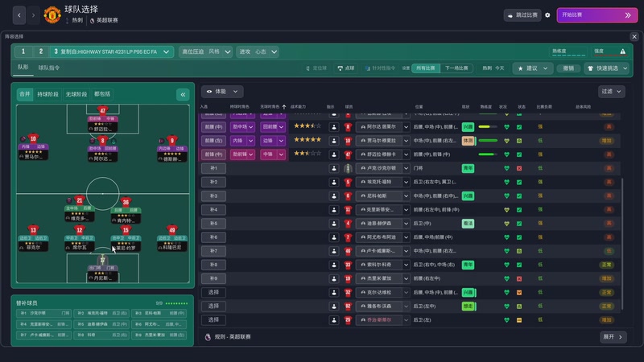Click the number 10 shirt in player list
644x362 pixels.
(x=348, y=141)
